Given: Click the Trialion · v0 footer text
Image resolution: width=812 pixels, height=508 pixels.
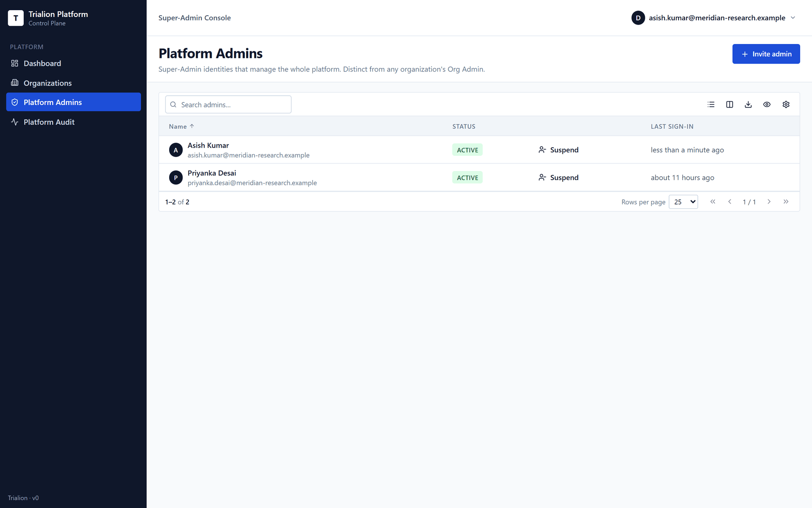Looking at the screenshot, I should pos(23,498).
